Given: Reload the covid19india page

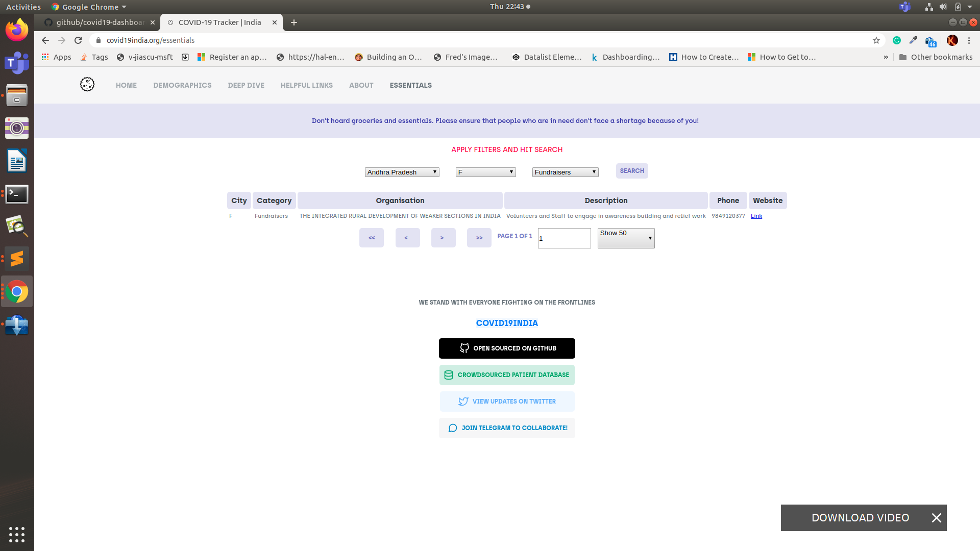Looking at the screenshot, I should point(78,40).
